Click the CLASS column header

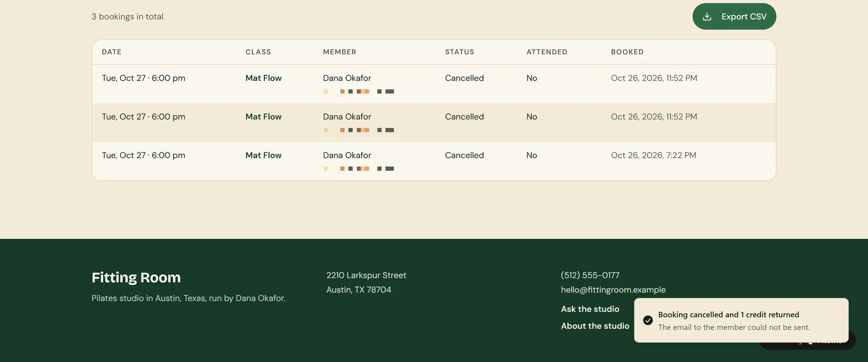[x=258, y=52]
